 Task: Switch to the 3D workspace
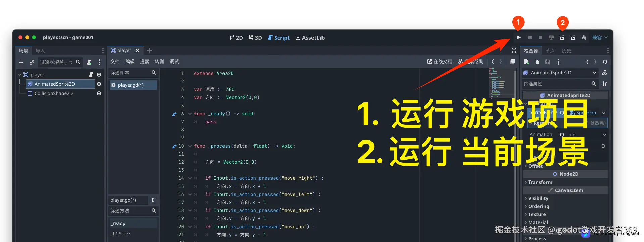(x=255, y=38)
